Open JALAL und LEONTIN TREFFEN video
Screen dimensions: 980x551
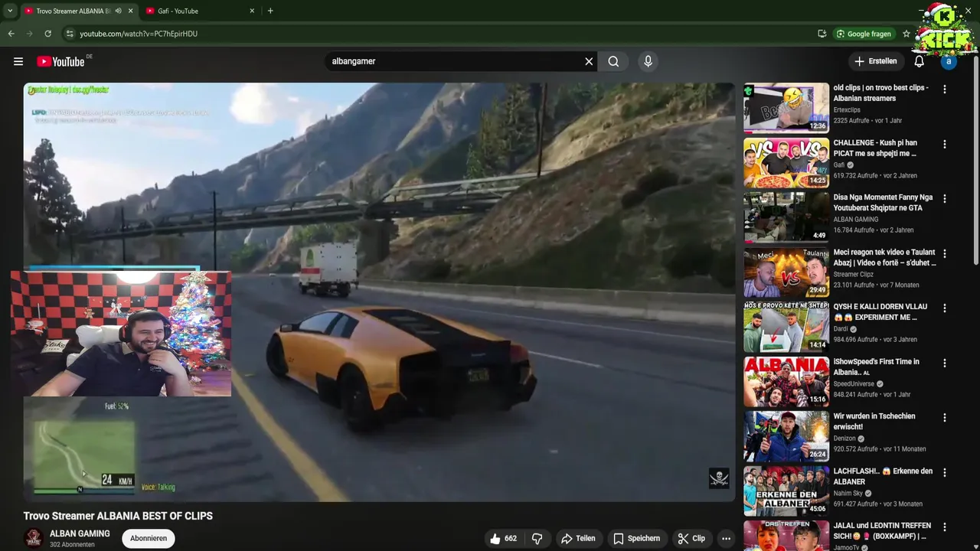click(x=883, y=531)
